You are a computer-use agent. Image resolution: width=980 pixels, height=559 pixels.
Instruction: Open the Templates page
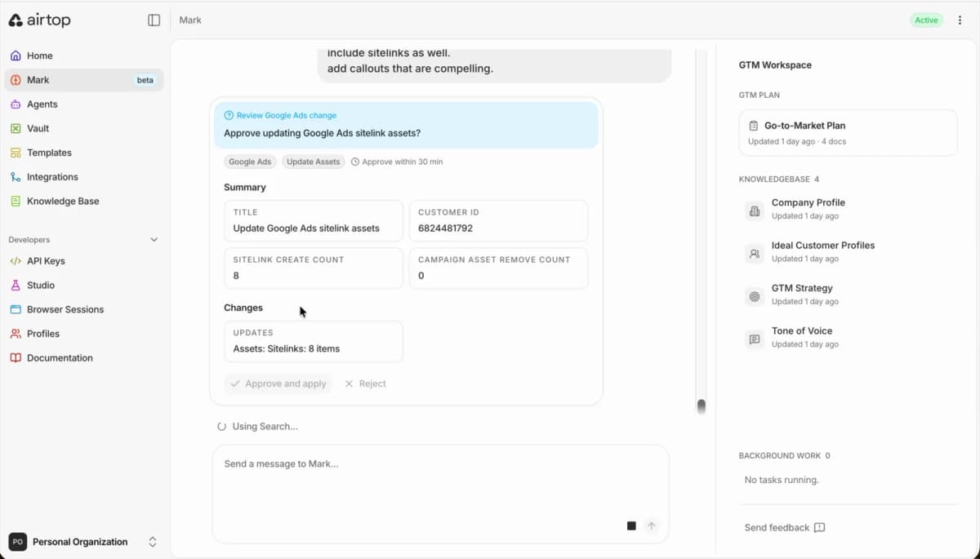coord(84,153)
